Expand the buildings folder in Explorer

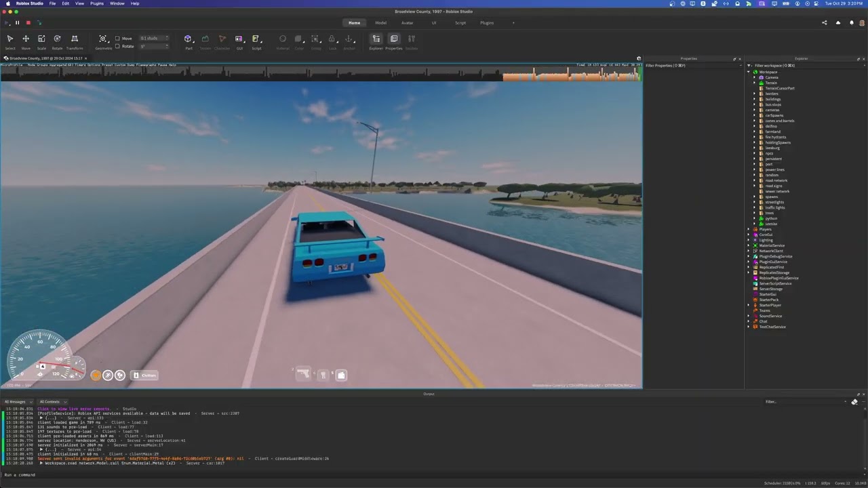754,99
